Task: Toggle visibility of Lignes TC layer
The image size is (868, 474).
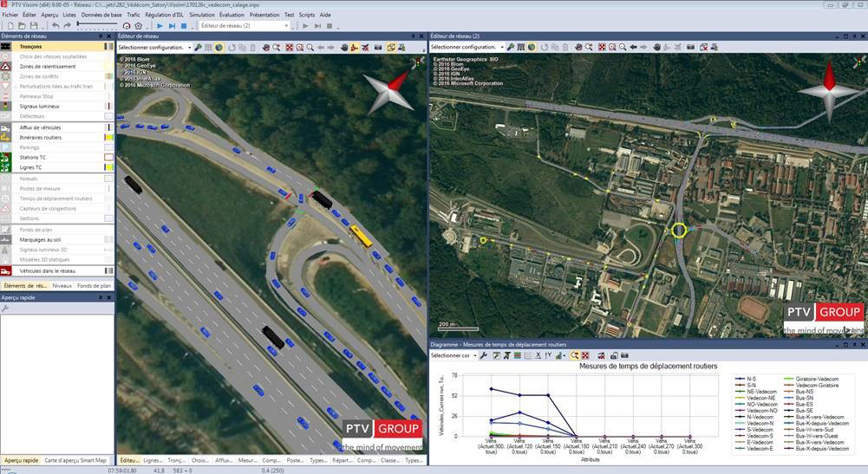Action: click(x=108, y=168)
